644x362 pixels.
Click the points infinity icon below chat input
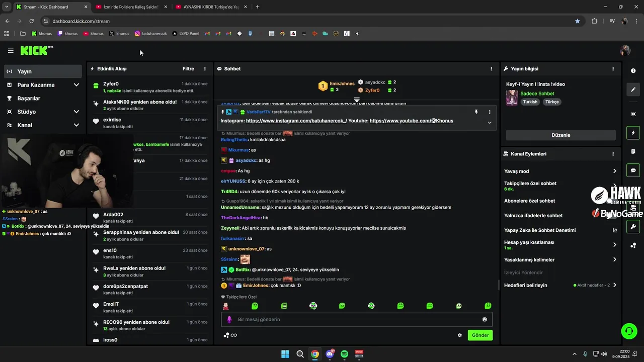click(230, 335)
